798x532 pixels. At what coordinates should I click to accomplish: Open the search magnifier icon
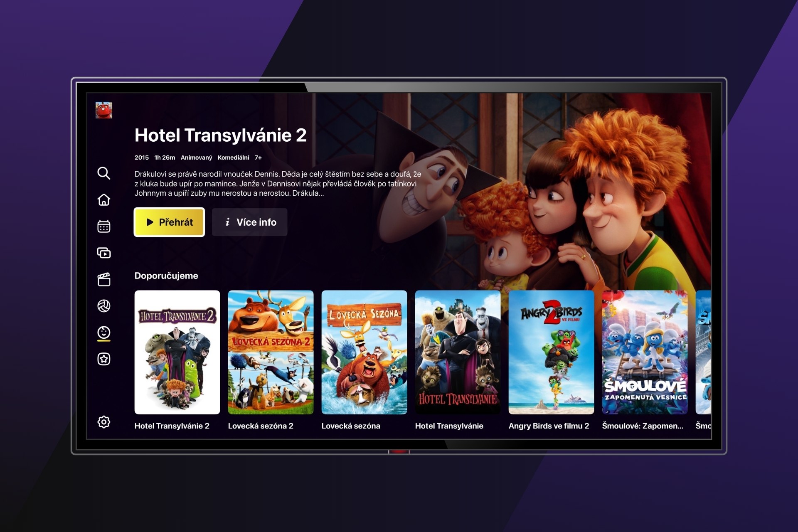(x=103, y=173)
